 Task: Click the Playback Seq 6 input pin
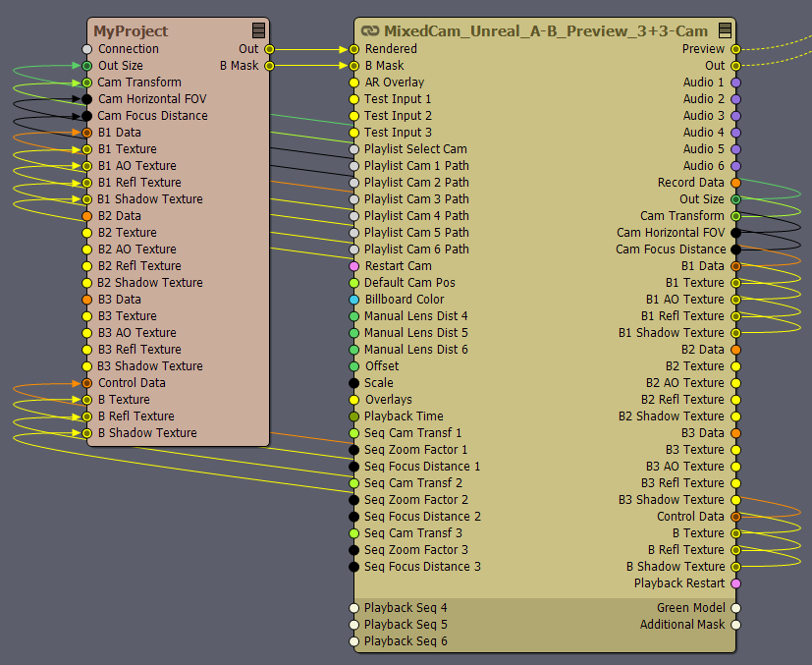[x=353, y=641]
